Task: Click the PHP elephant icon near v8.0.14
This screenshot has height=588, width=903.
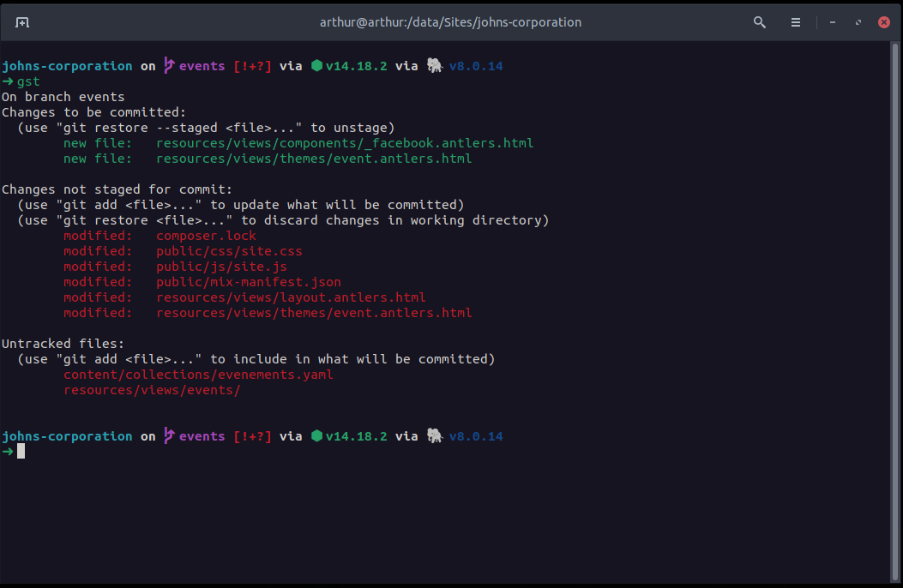Action: pos(434,65)
